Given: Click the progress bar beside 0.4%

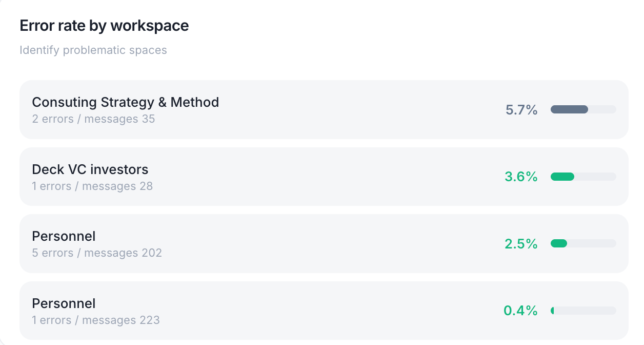Looking at the screenshot, I should [x=583, y=311].
